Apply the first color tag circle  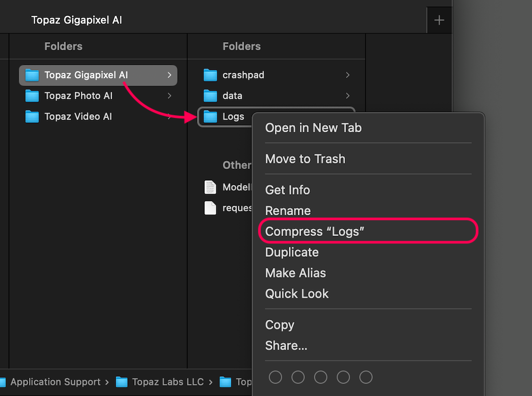coord(275,377)
